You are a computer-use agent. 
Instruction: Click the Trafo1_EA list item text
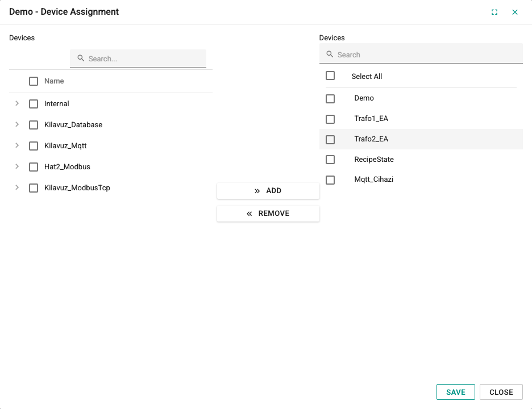tap(371, 118)
